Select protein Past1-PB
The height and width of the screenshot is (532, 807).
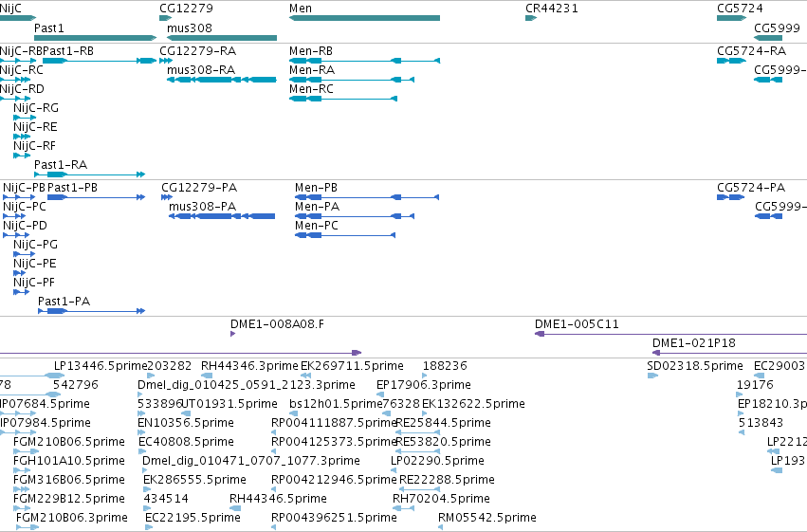96,197
